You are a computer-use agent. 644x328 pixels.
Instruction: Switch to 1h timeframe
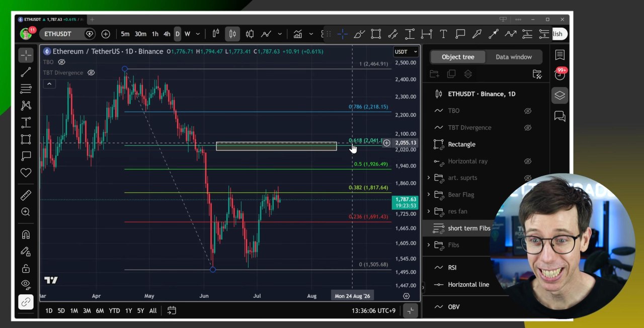point(155,34)
